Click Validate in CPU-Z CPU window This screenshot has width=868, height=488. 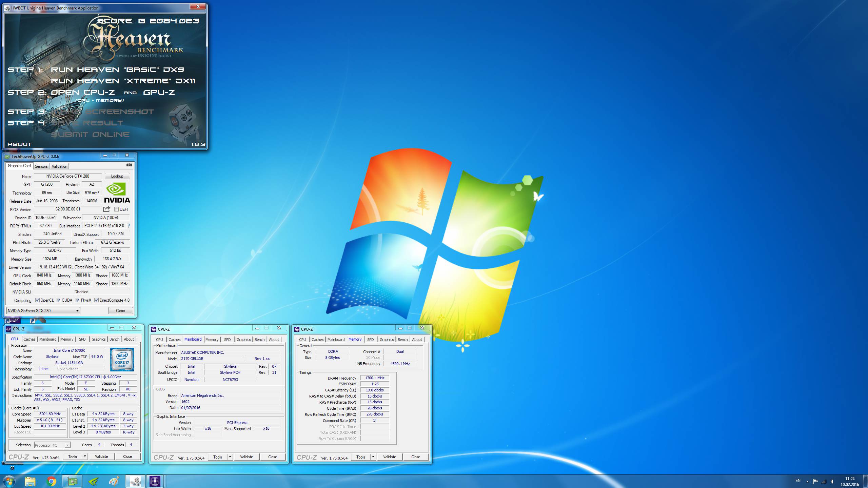101,456
